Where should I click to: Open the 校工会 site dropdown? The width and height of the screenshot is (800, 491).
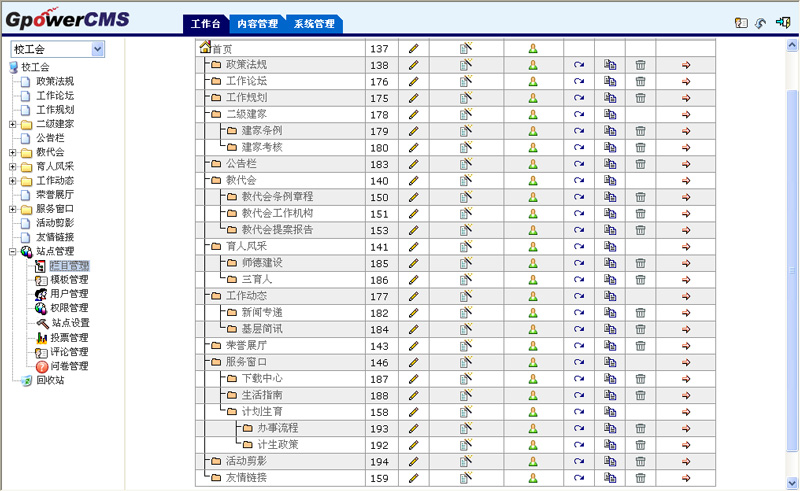coord(97,48)
